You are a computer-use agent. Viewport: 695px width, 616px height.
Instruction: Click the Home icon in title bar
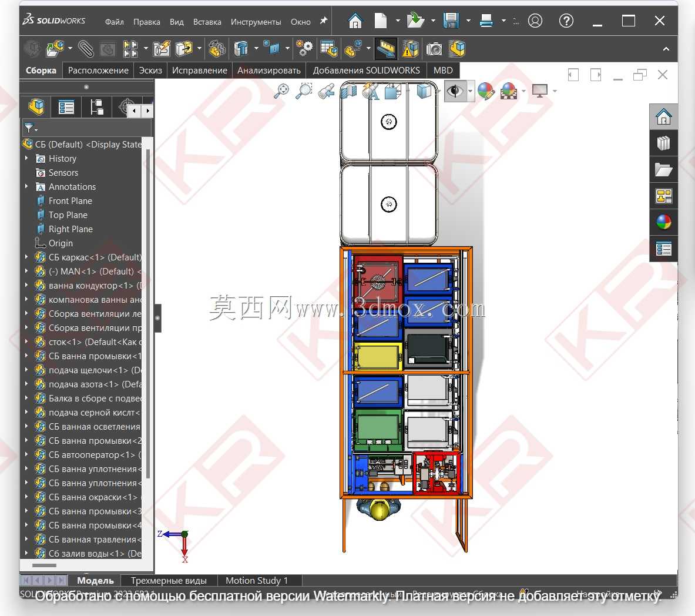coord(355,21)
